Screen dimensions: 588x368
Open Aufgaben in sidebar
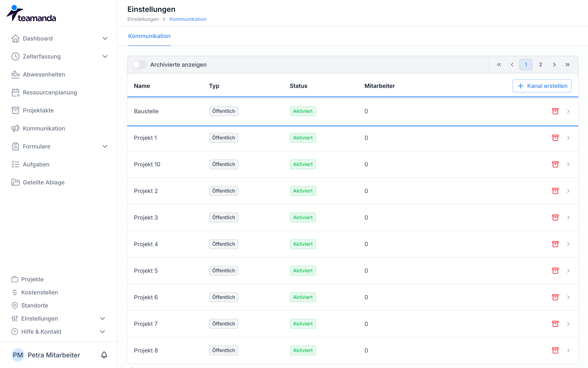coord(30,165)
